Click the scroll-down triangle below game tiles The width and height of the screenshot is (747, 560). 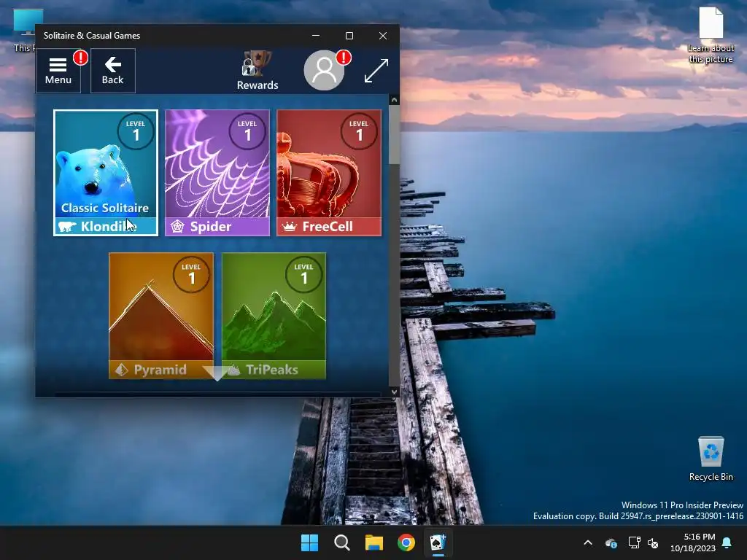coord(217,373)
